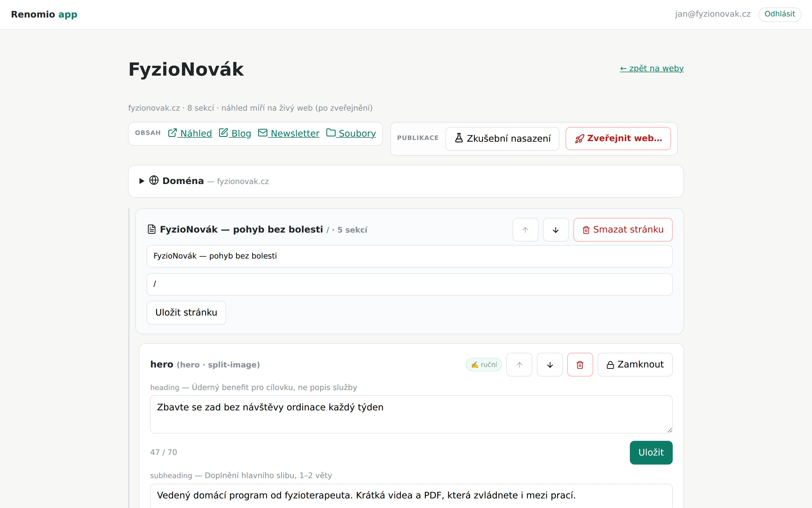Image resolution: width=812 pixels, height=508 pixels.
Task: Click the Renomio app logo
Action: 44,14
